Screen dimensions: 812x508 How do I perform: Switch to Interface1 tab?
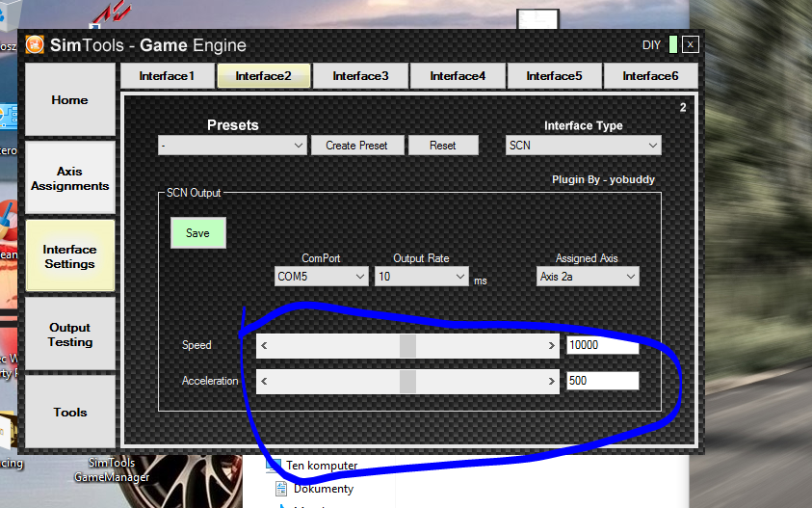[168, 76]
